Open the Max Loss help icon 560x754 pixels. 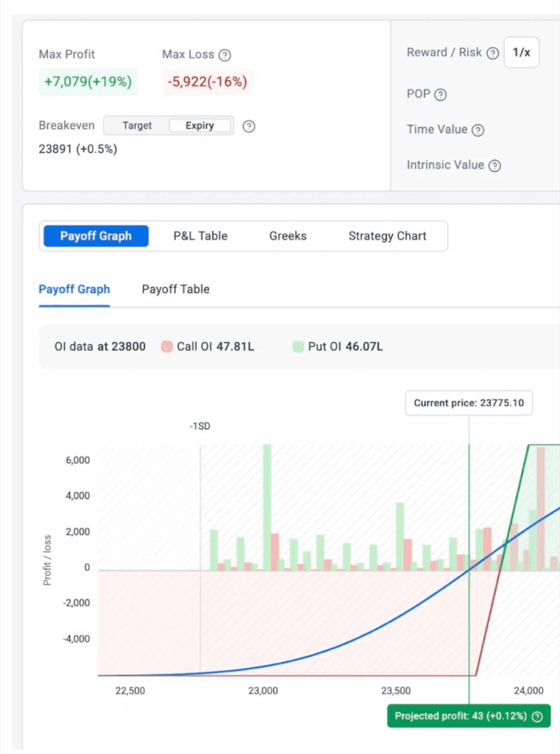click(x=225, y=56)
